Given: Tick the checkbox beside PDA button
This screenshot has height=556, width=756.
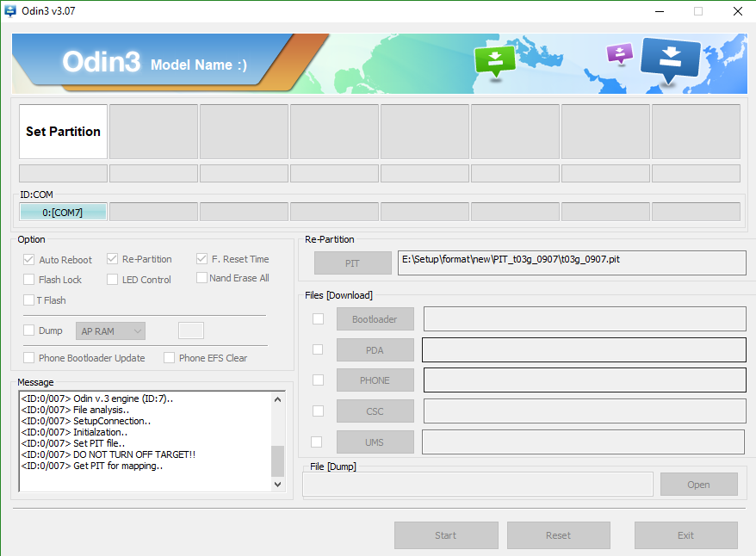Looking at the screenshot, I should click(318, 349).
